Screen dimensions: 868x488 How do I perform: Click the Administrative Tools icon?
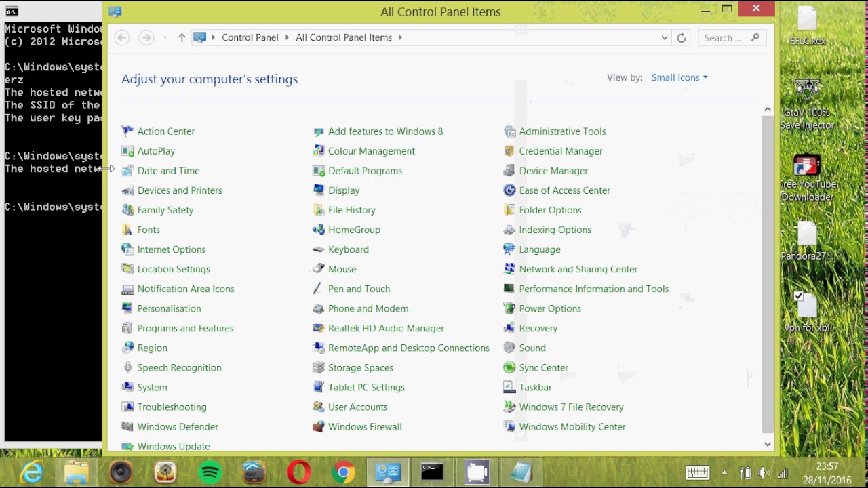(x=509, y=131)
